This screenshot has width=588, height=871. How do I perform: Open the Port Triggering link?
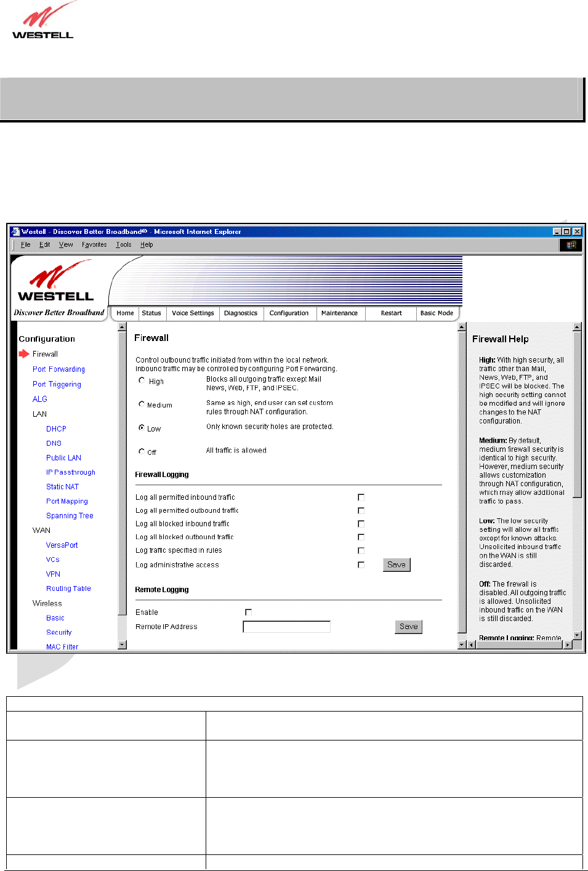57,384
